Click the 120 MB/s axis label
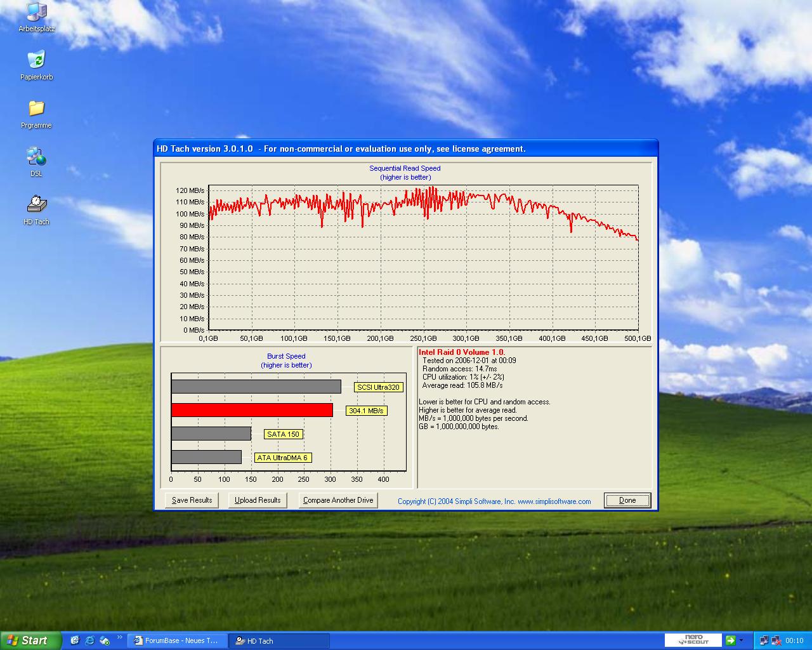This screenshot has width=812, height=650. [x=190, y=190]
